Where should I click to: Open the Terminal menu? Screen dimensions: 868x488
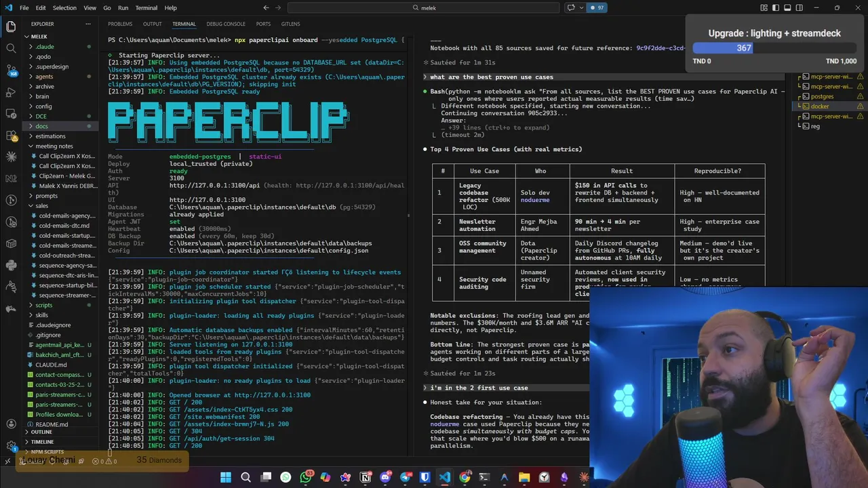pos(146,7)
